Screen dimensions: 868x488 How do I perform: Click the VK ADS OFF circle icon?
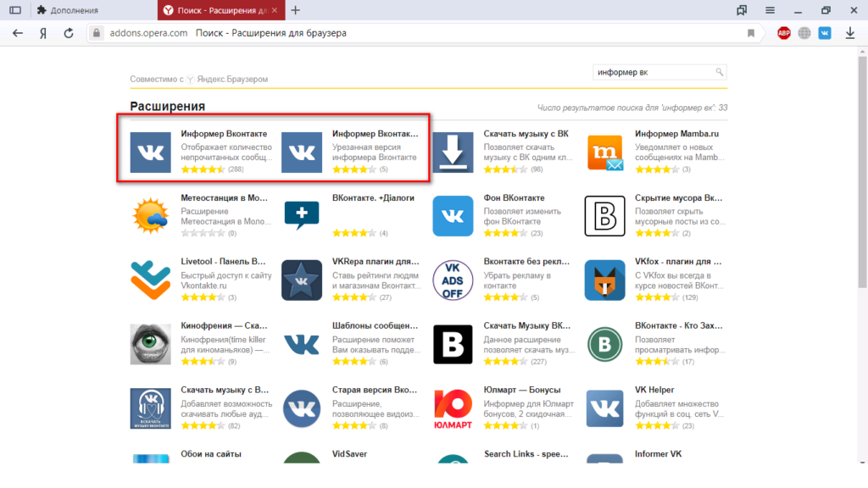[453, 280]
